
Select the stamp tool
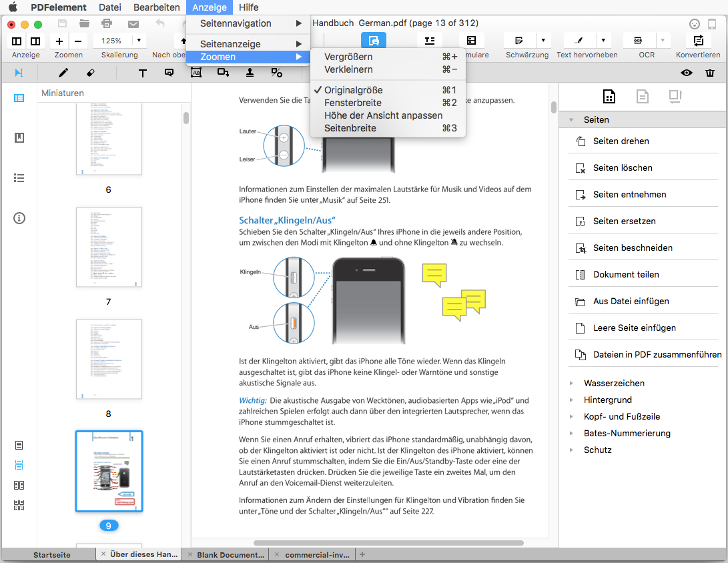250,73
